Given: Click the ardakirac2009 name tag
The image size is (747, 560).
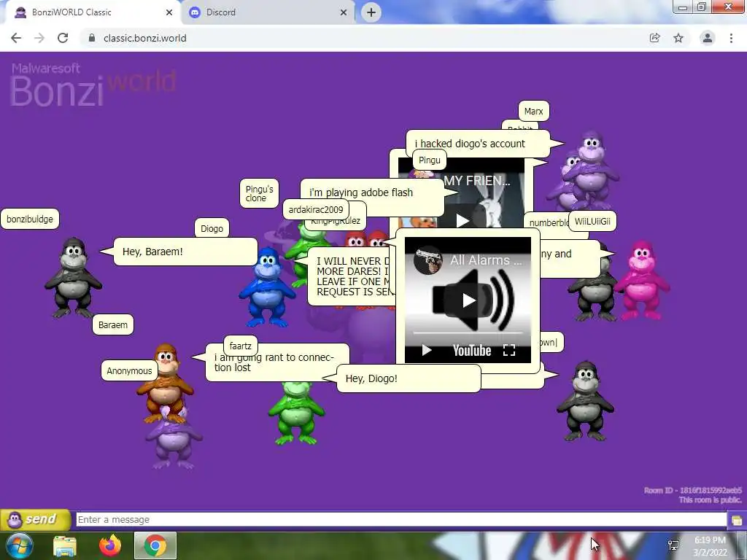Looking at the screenshot, I should coord(316,209).
